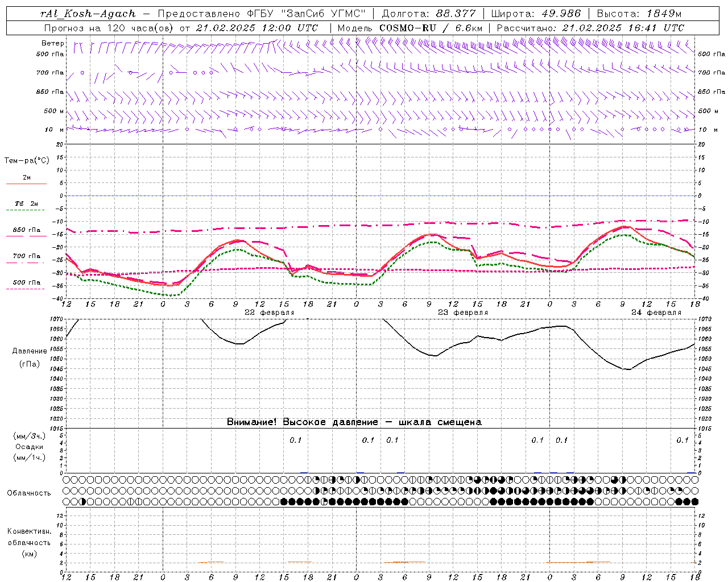Click the model name COSMO-RU / 6.6км
The width and height of the screenshot is (728, 582).
pos(431,28)
